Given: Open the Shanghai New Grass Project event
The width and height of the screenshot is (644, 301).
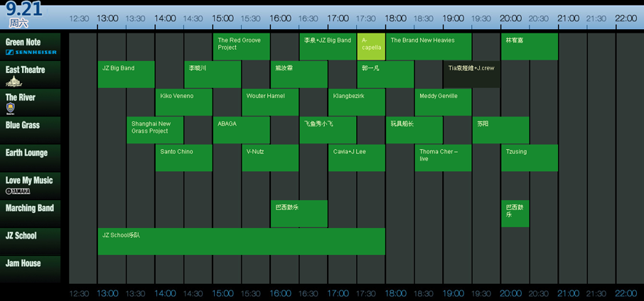Looking at the screenshot, I should (x=154, y=130).
